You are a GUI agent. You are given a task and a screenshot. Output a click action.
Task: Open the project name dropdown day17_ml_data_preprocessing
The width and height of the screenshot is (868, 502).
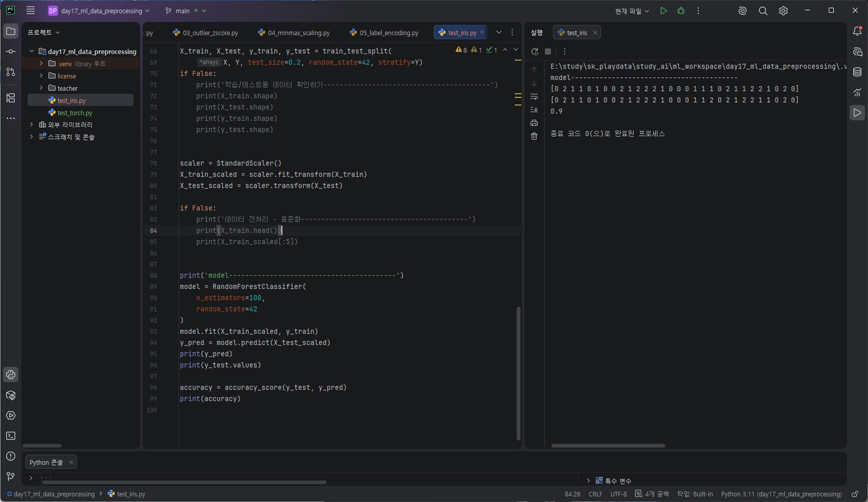coord(99,11)
